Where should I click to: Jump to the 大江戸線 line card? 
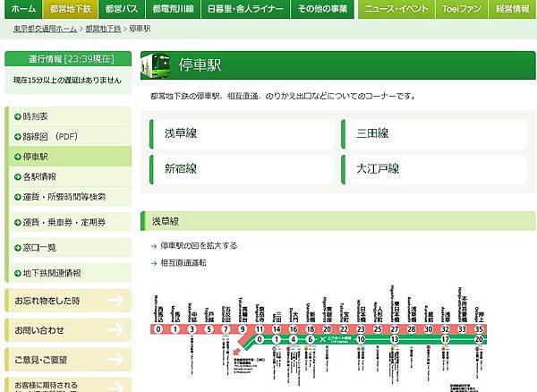[434, 169]
